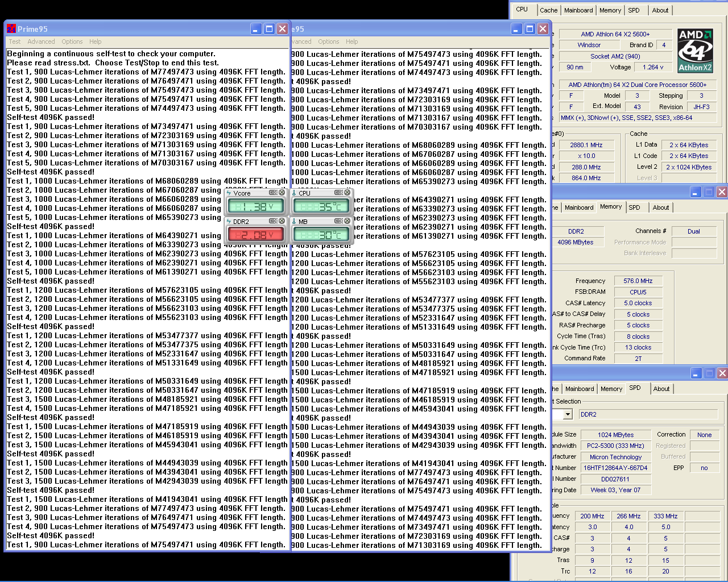Expand the SPD memory slot selection dropdown
This screenshot has width=728, height=582.
[x=567, y=414]
